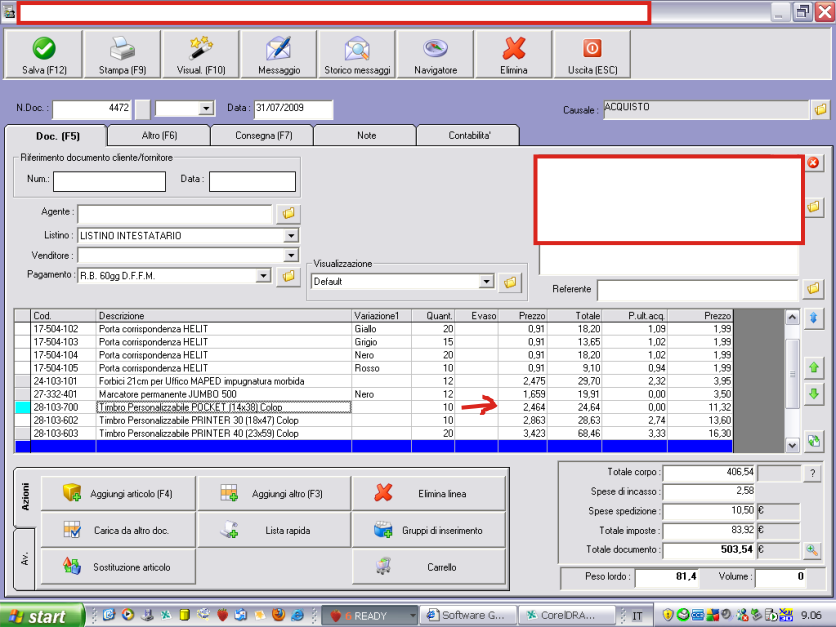Click the Carrello button

point(430,567)
